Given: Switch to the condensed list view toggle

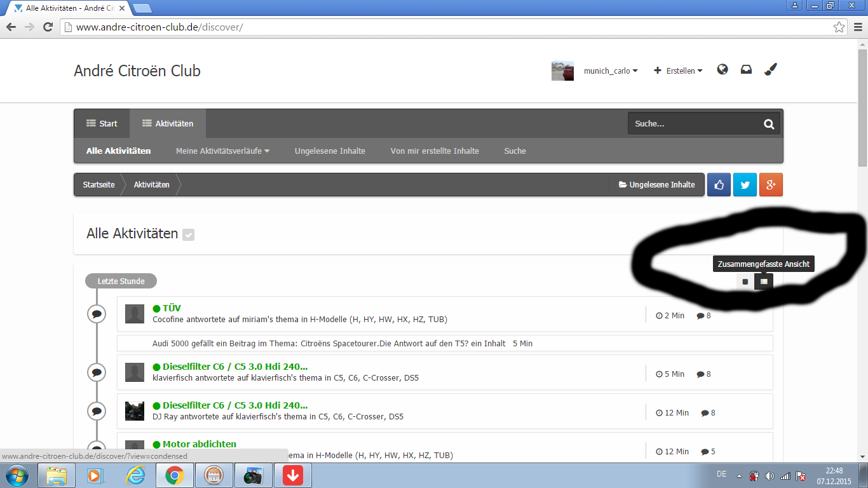Looking at the screenshot, I should 764,281.
